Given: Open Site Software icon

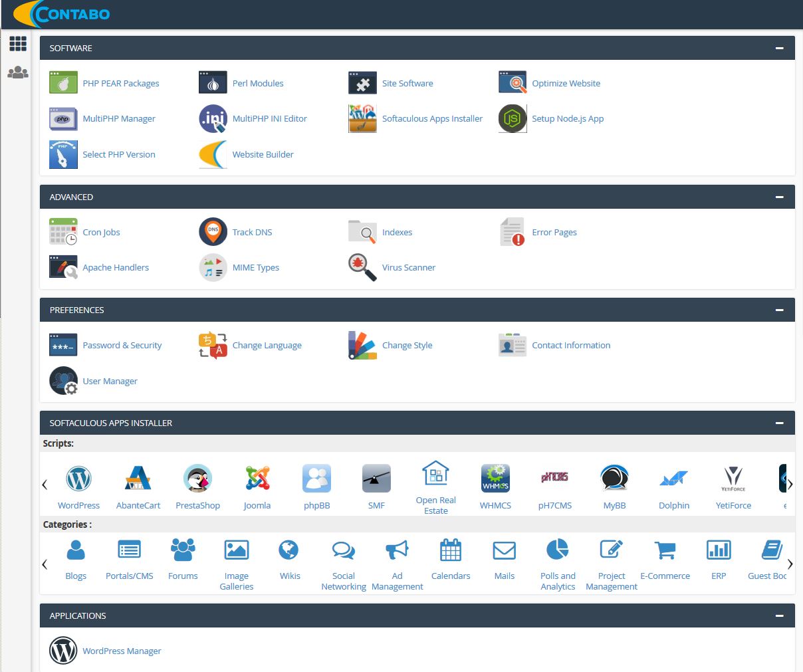Looking at the screenshot, I should tap(362, 83).
